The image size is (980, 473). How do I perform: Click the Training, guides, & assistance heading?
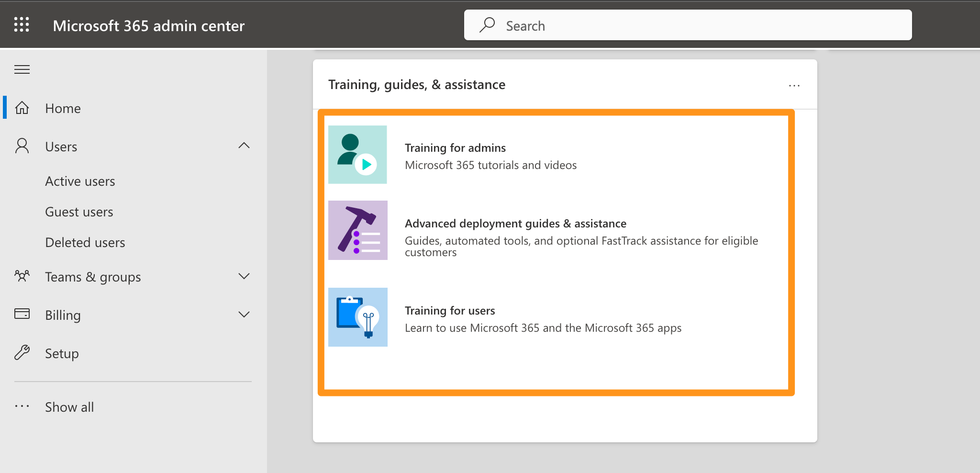pyautogui.click(x=417, y=85)
